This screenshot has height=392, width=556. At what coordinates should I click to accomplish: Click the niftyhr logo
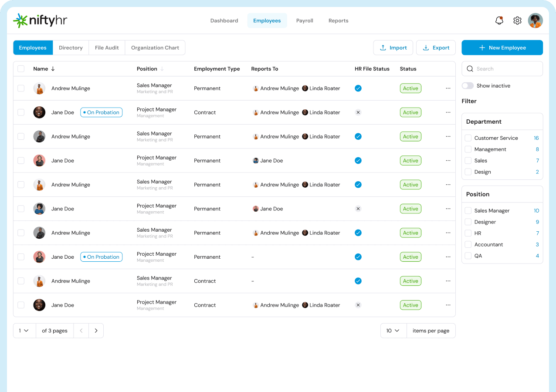pyautogui.click(x=40, y=20)
